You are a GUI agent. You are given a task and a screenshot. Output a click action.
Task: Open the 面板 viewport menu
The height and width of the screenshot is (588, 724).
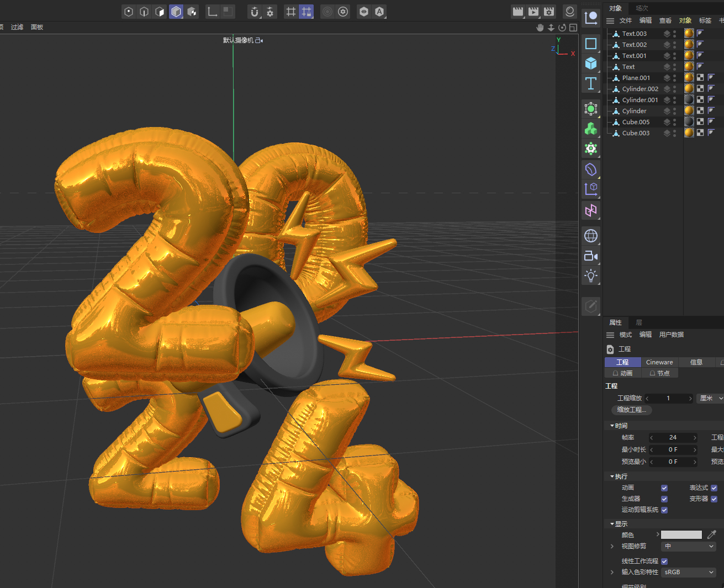(37, 27)
